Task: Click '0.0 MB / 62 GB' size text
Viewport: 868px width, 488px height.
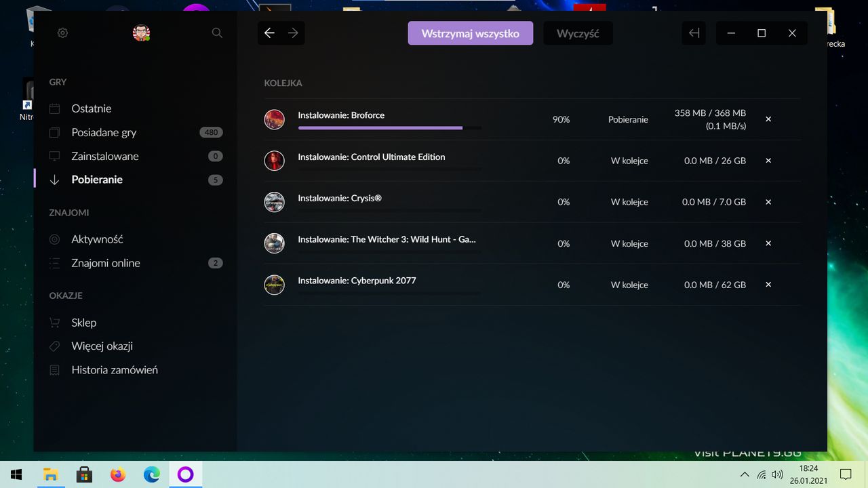Action: click(715, 285)
